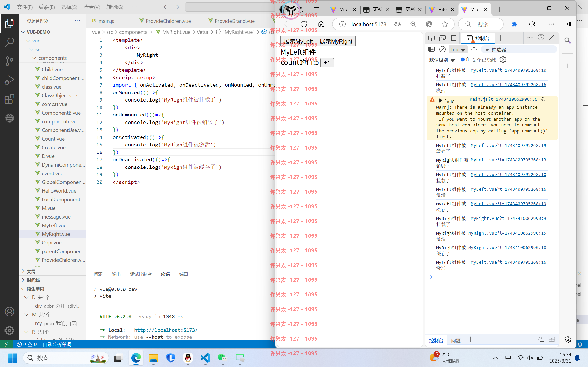Open a new browser tab
Viewport: 588px width, 367px height.
coord(500,9)
